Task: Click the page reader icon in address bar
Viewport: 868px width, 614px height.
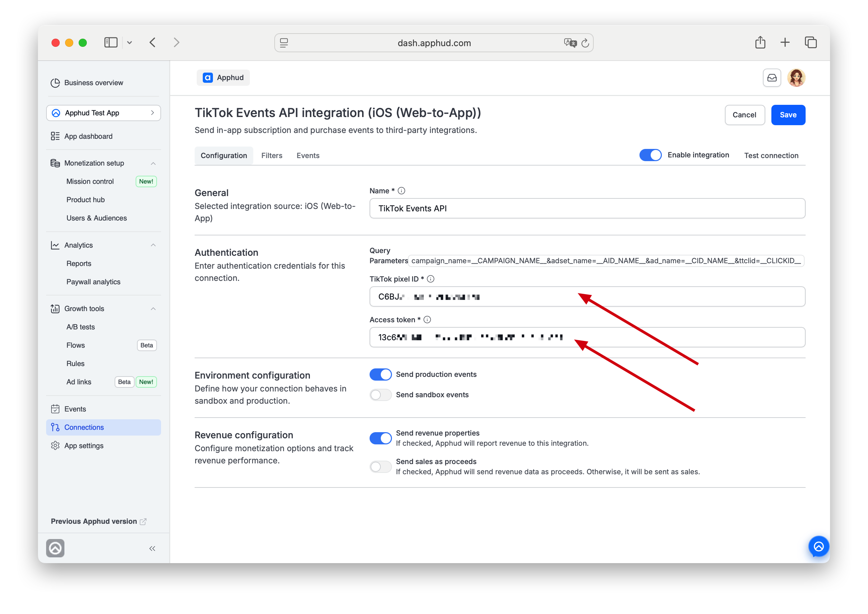Action: [x=284, y=43]
